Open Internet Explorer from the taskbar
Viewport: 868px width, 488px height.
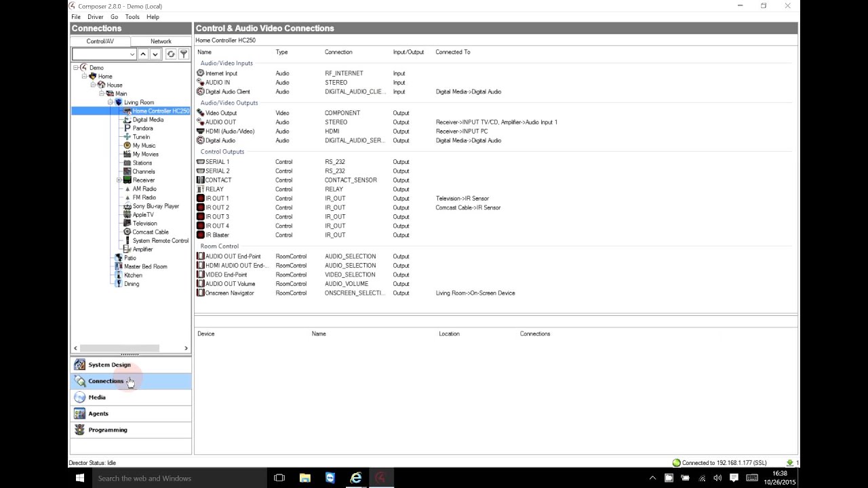[355, 478]
